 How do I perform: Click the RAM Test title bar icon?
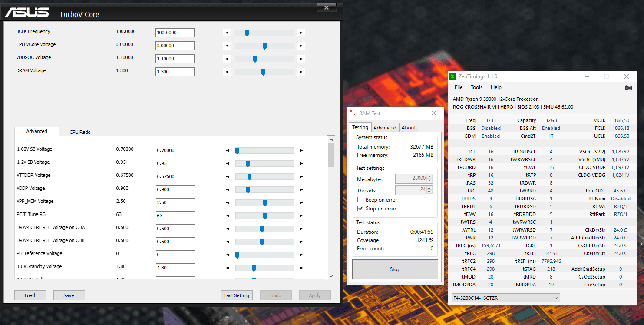pos(353,113)
